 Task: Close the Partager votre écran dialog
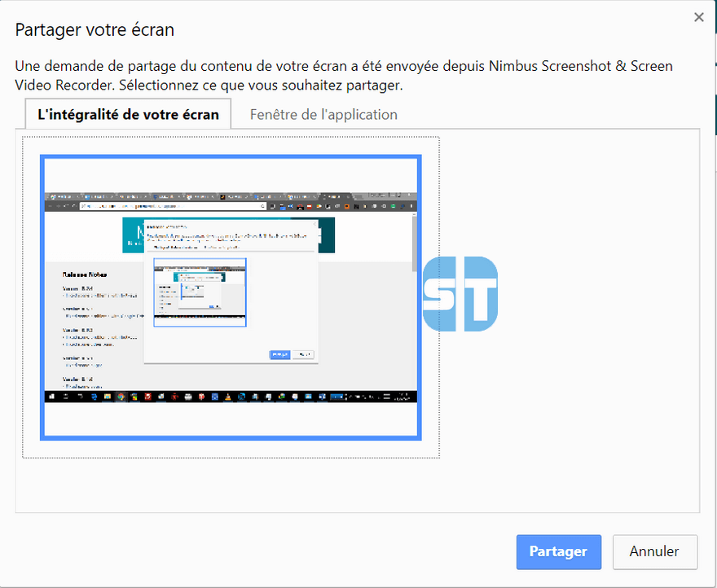tap(698, 16)
